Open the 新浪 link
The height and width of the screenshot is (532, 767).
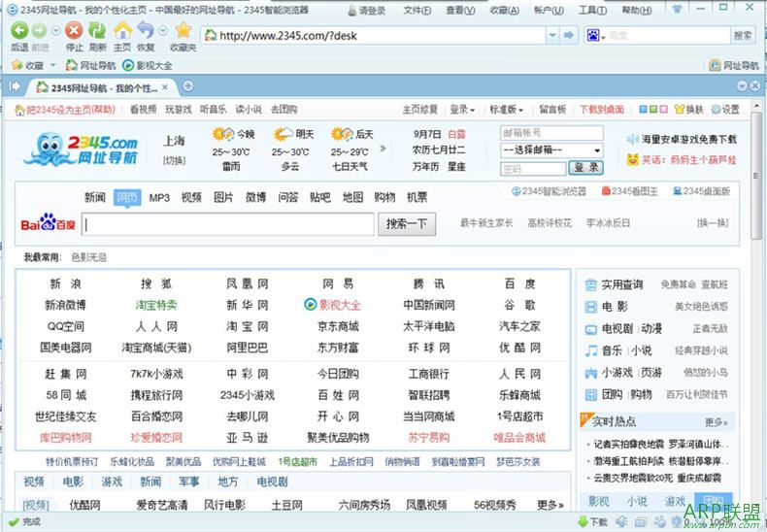[x=66, y=283]
